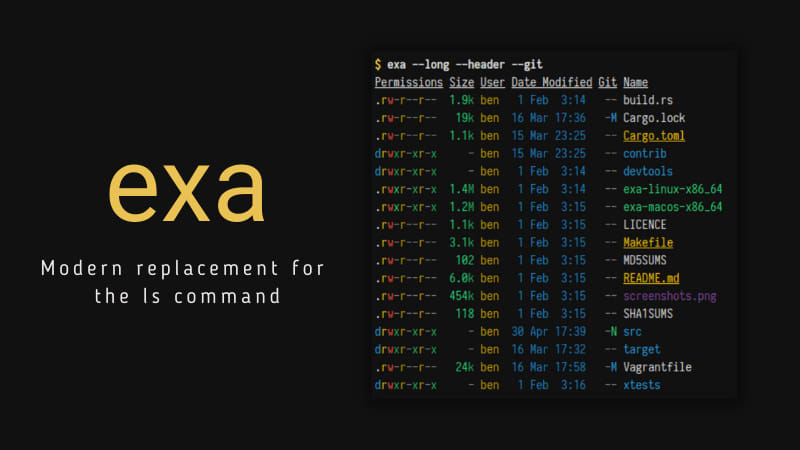Select the exa-macos-x86_64 executable
This screenshot has width=800, height=450.
(x=672, y=207)
